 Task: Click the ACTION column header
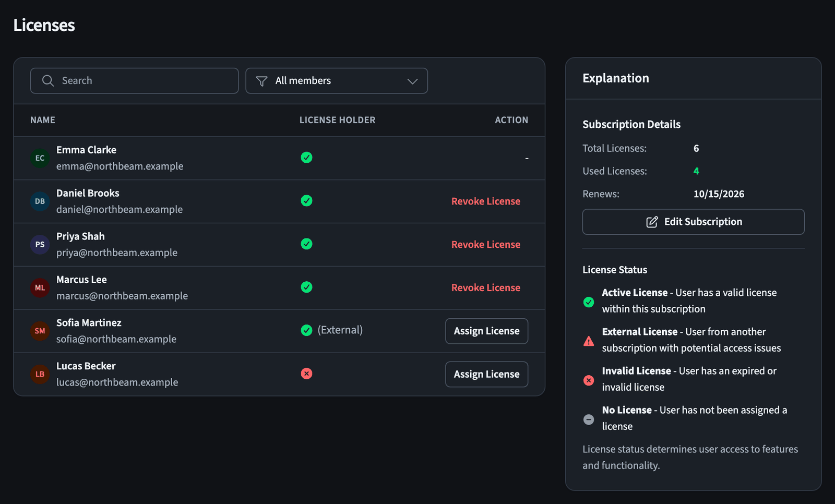coord(511,121)
